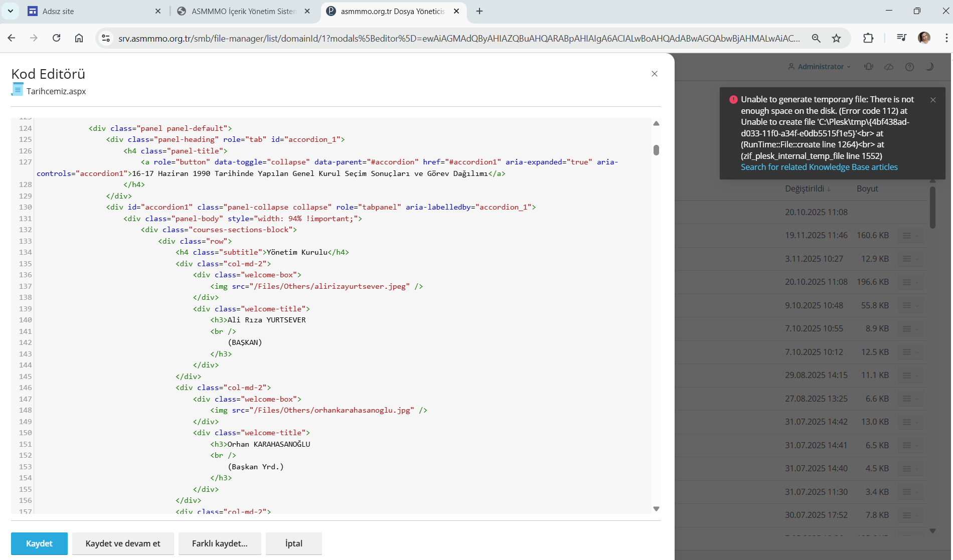Open row menu for 6.6 KB file
The width and height of the screenshot is (953, 560).
tap(910, 399)
